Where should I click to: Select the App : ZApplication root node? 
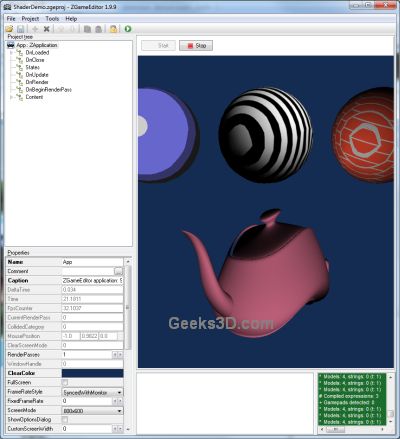tap(37, 45)
